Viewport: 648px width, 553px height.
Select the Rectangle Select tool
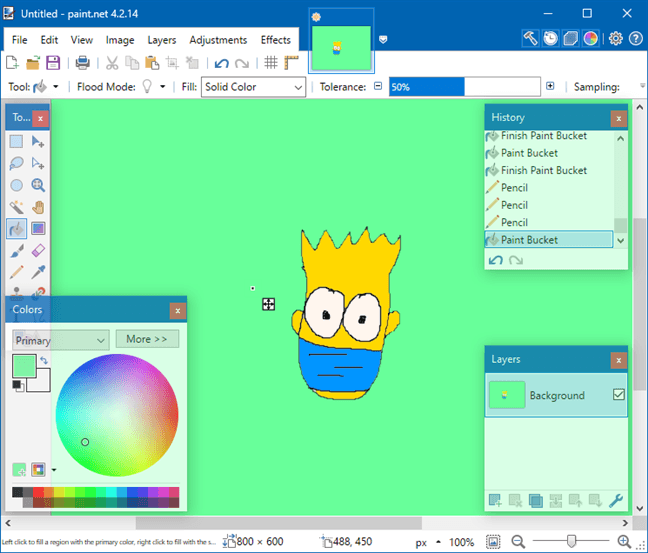(x=17, y=142)
